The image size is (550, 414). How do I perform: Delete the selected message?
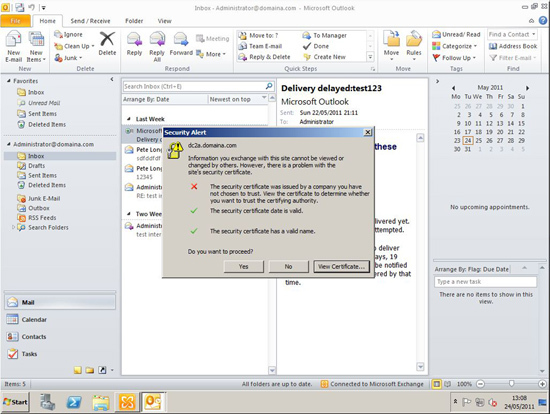(x=107, y=44)
